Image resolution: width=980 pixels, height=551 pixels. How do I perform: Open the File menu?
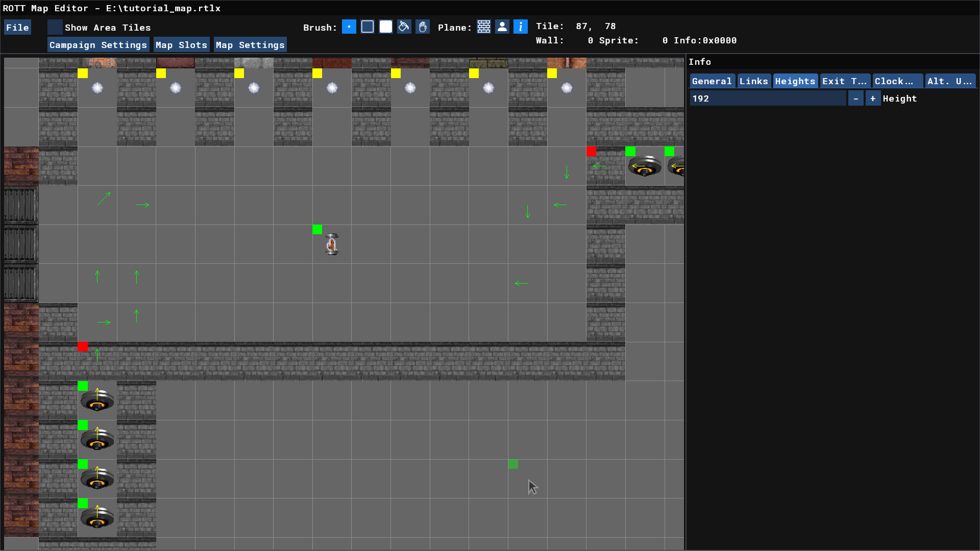tap(17, 28)
